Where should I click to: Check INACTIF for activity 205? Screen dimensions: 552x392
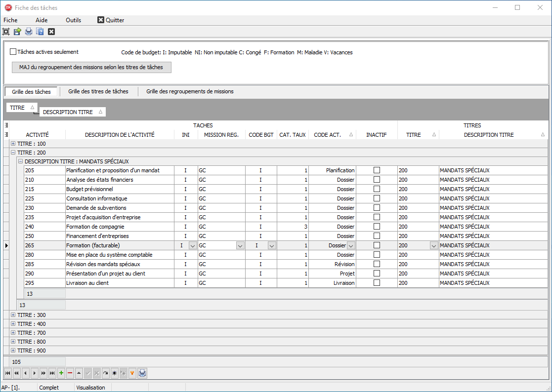[377, 170]
